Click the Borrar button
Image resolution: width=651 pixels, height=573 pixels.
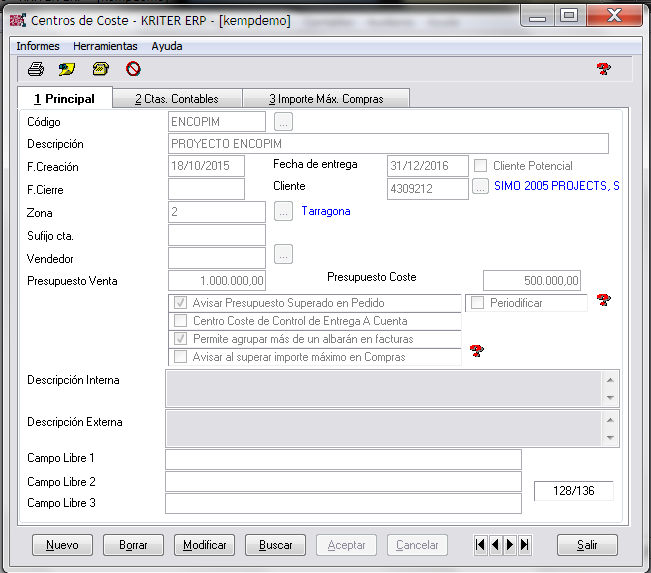coord(133,545)
